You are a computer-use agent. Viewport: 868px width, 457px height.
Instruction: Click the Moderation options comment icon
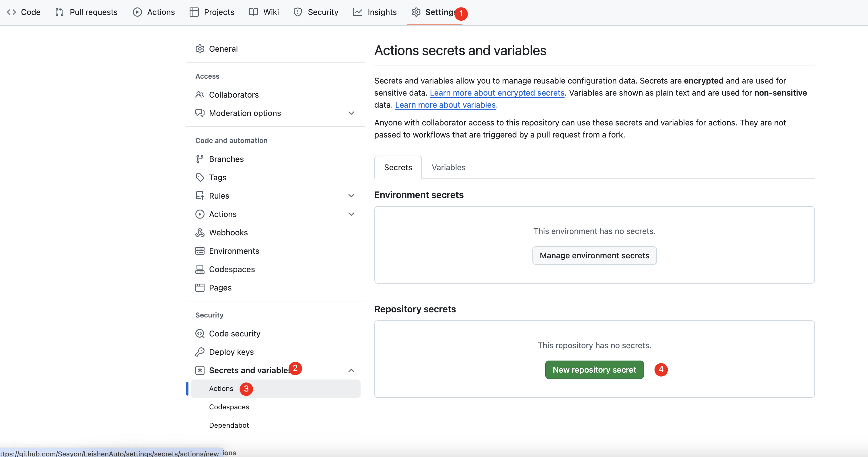(200, 113)
